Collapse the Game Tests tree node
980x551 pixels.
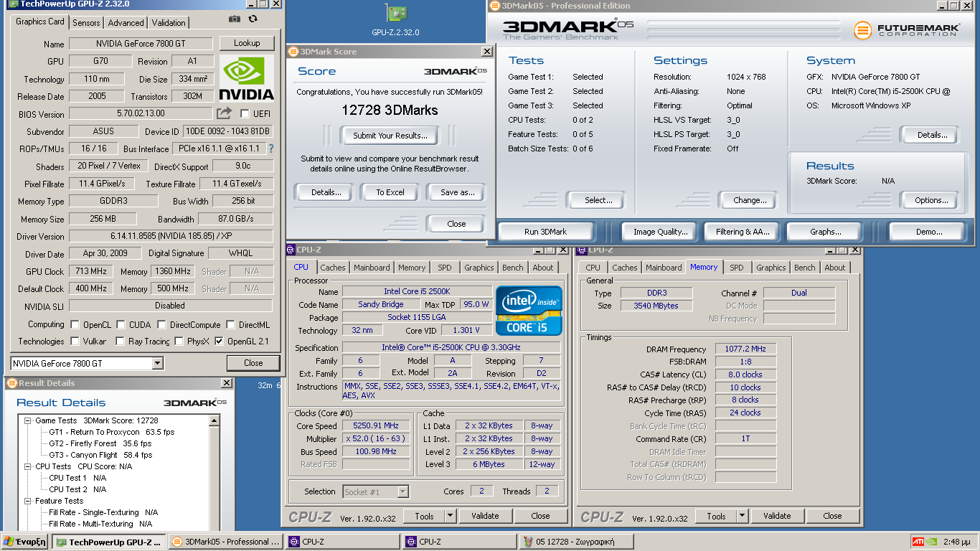[x=27, y=420]
